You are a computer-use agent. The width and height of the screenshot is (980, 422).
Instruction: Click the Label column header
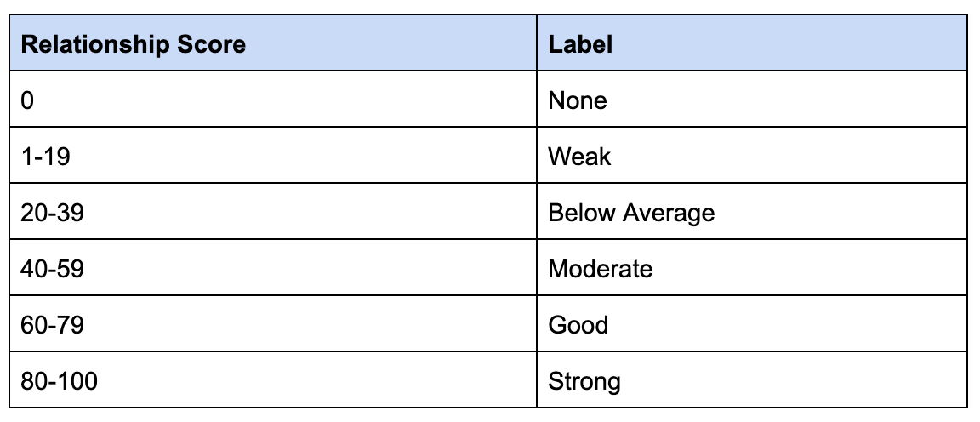(752, 43)
